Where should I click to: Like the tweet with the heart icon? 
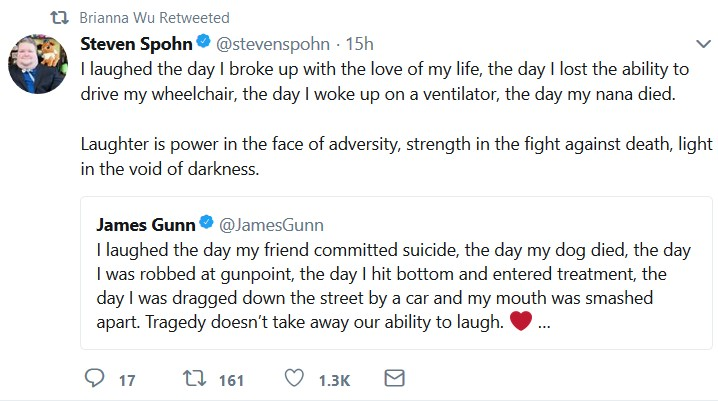(x=294, y=378)
